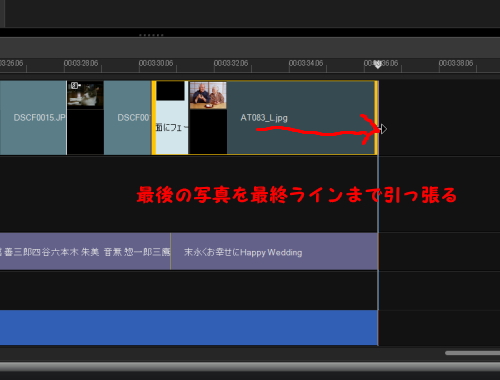
Task: Click the dotted panel divider grip handle
Action: (x=151, y=35)
